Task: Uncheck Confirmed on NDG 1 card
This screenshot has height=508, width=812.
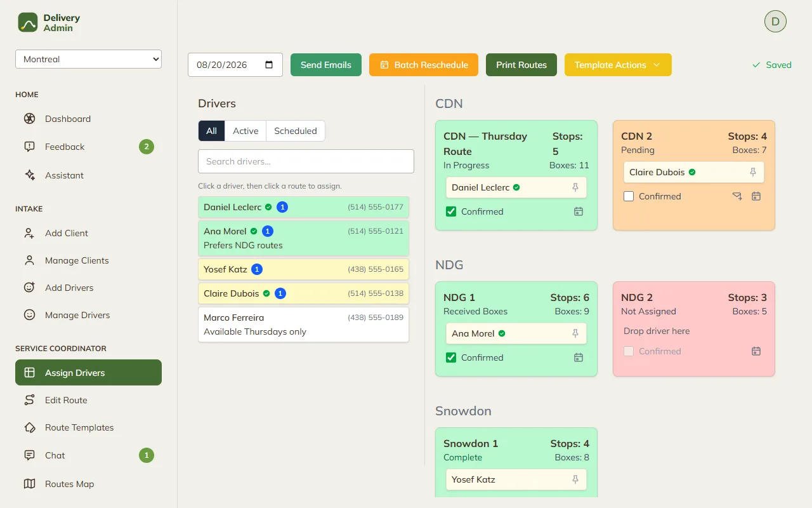Action: pos(451,358)
